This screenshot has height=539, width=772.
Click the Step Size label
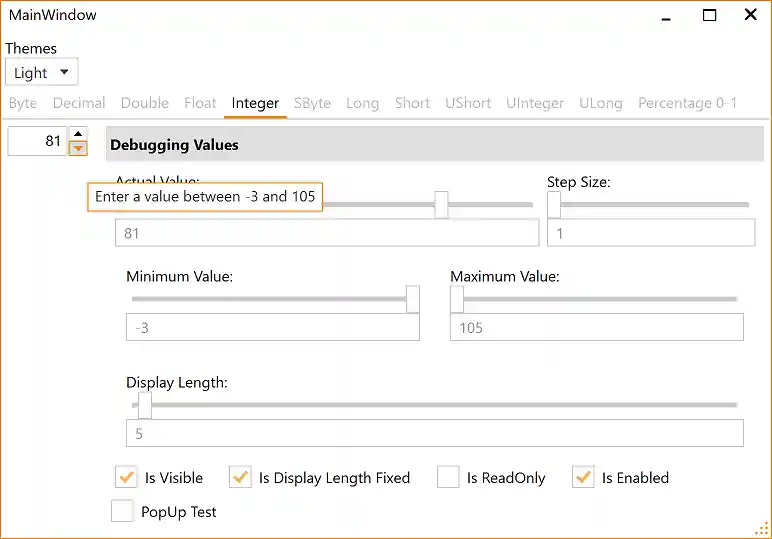(579, 182)
